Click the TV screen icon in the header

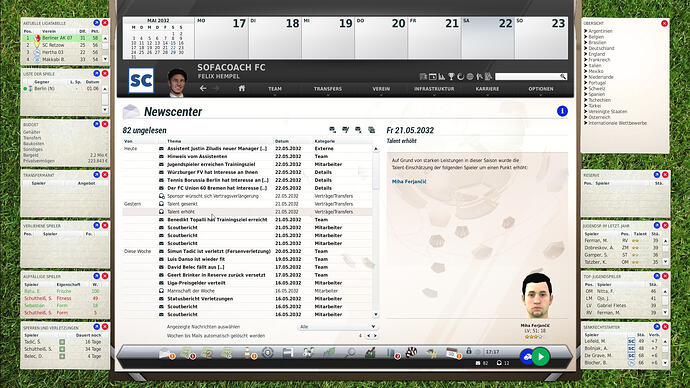pos(433,77)
